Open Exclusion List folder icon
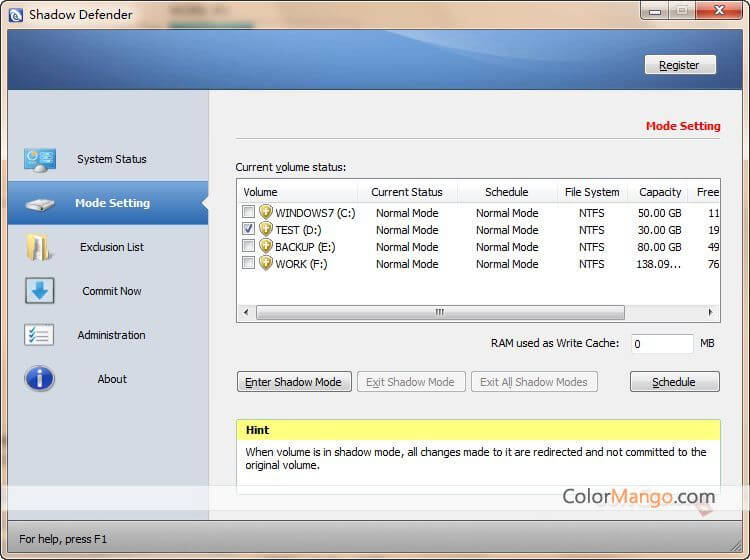The image size is (750, 560). click(x=40, y=247)
